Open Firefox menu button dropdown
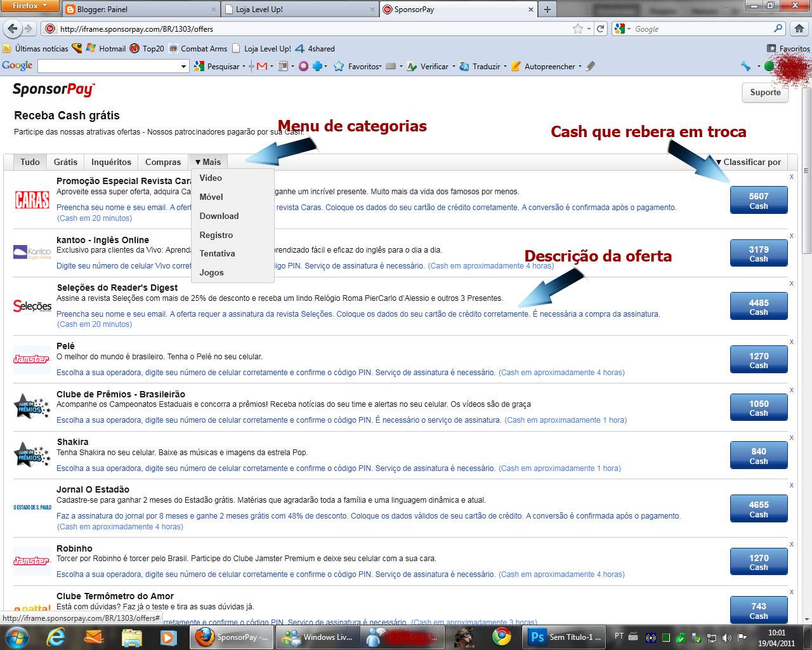 30,6
